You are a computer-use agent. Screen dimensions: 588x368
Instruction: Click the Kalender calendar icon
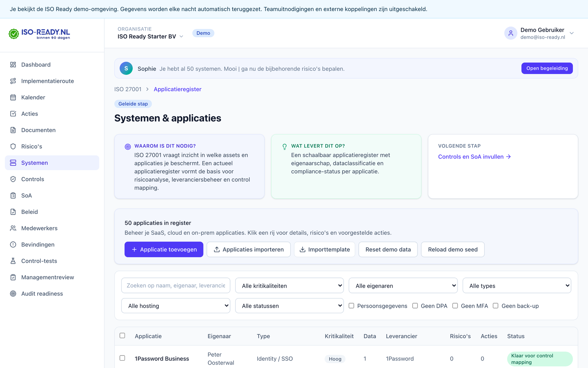pos(13,98)
